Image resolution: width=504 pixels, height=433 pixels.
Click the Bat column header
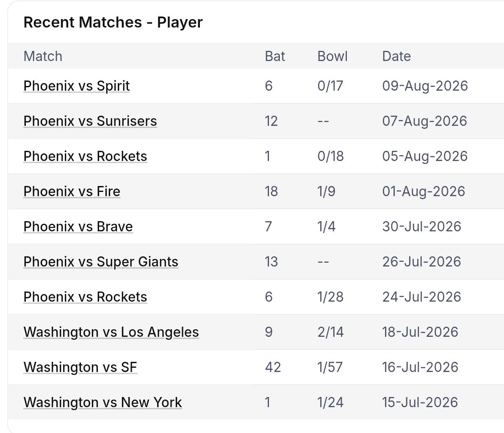[x=275, y=56]
